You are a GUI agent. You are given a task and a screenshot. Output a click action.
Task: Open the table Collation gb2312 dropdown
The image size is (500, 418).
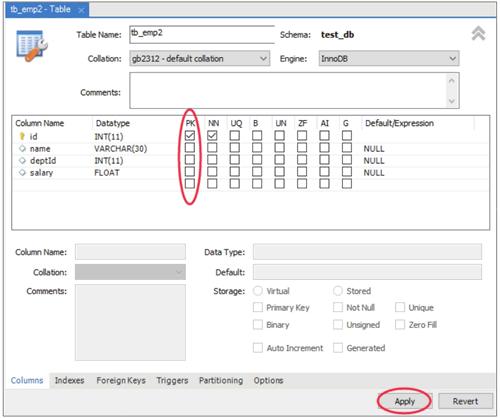tap(200, 58)
